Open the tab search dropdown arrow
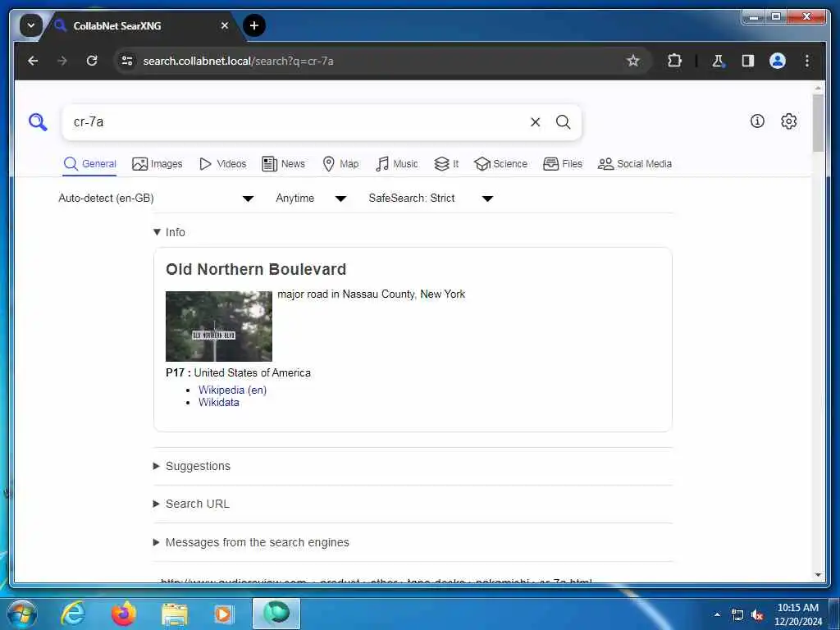840x630 pixels. pos(31,25)
